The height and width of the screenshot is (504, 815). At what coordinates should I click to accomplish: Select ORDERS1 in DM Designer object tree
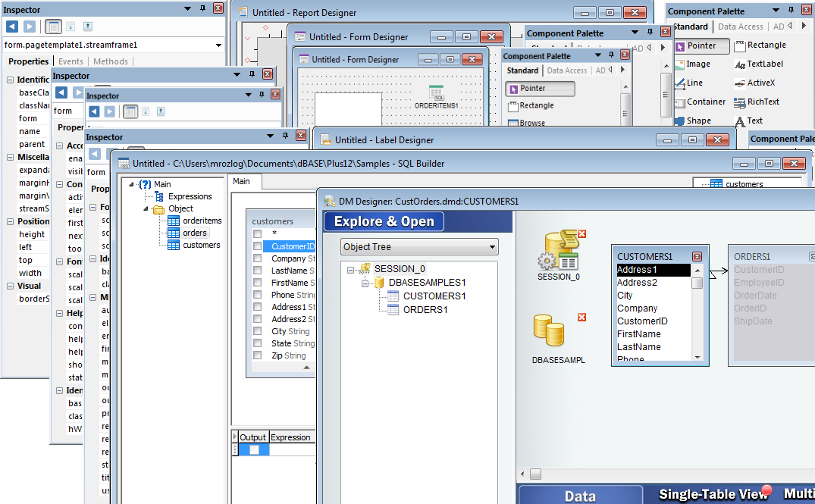coord(425,310)
